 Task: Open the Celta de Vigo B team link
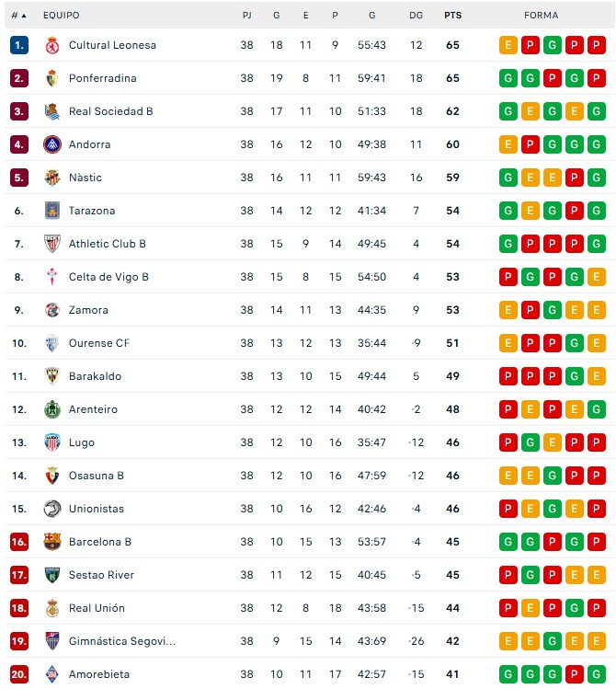(x=108, y=277)
